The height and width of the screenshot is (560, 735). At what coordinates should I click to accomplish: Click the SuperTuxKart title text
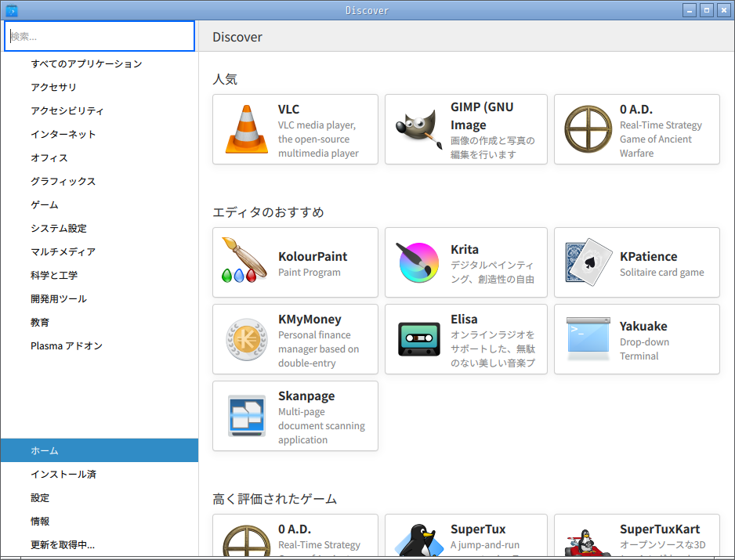[x=660, y=529]
